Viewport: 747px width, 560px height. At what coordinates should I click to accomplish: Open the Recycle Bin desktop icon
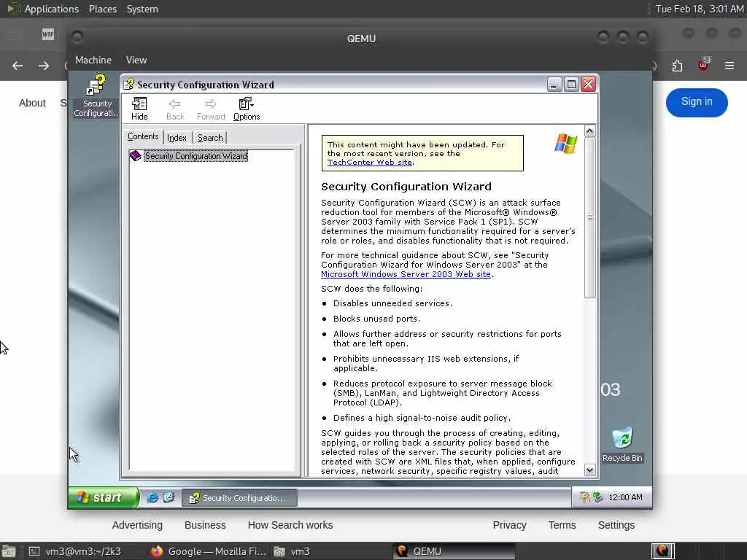622,445
